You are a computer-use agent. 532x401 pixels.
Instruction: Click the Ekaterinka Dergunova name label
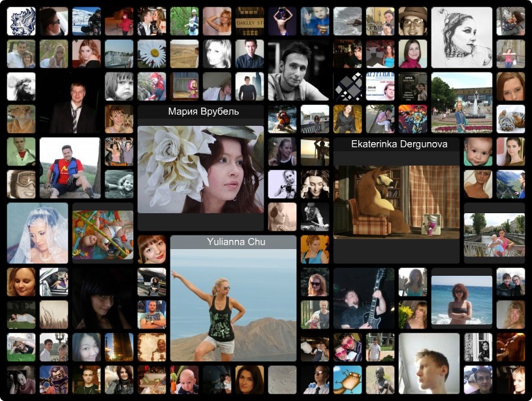[399, 144]
